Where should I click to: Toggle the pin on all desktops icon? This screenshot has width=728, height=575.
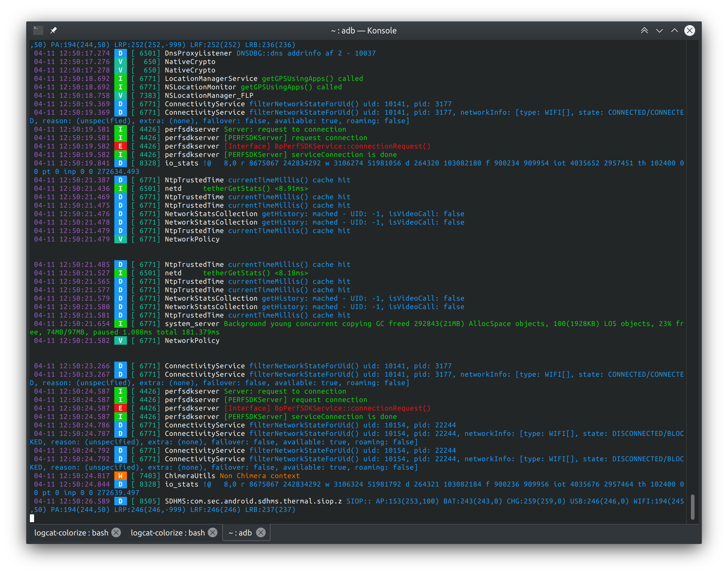[x=53, y=30]
